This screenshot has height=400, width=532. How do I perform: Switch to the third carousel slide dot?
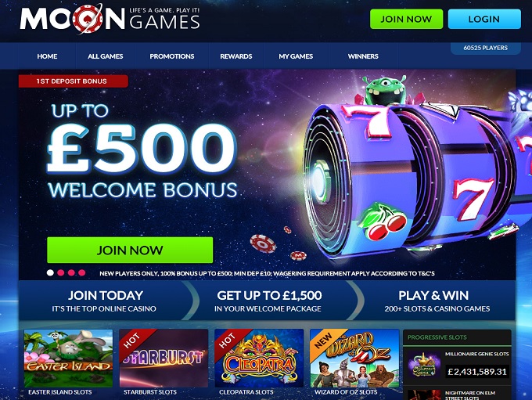click(x=71, y=272)
